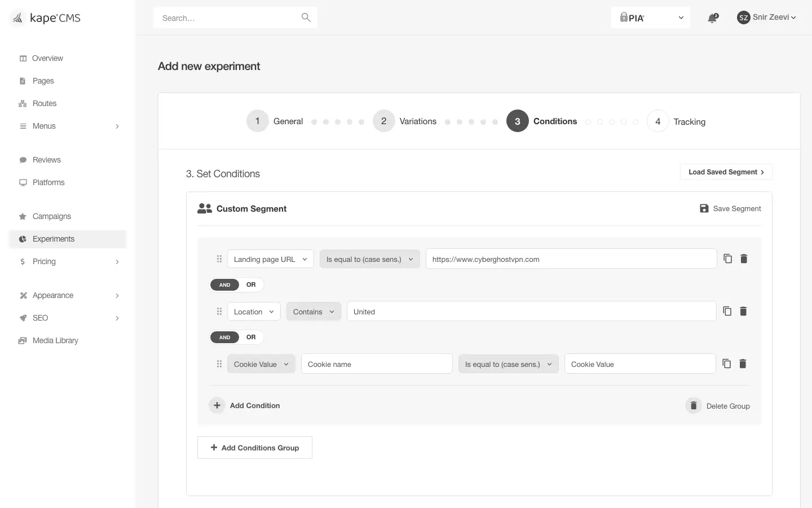
Task: Click the SZ user avatar
Action: coord(743,17)
